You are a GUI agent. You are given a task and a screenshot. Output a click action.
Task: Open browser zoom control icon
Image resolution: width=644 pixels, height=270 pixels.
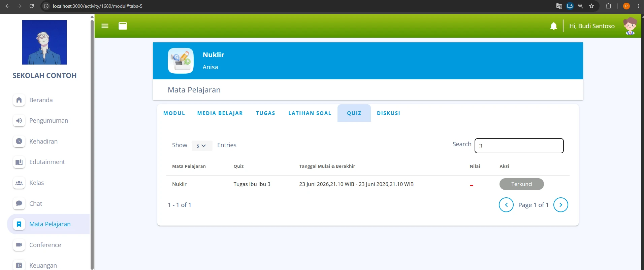(581, 6)
